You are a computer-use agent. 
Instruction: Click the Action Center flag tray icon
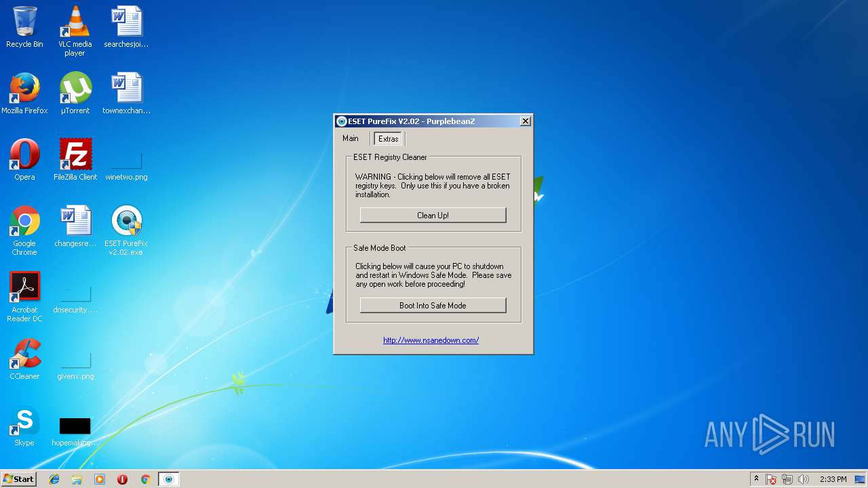(x=771, y=479)
